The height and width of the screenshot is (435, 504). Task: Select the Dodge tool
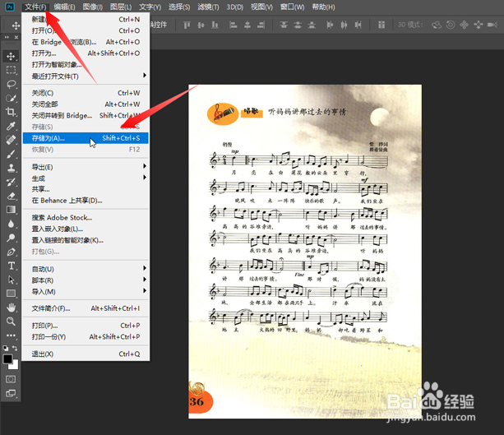11,238
